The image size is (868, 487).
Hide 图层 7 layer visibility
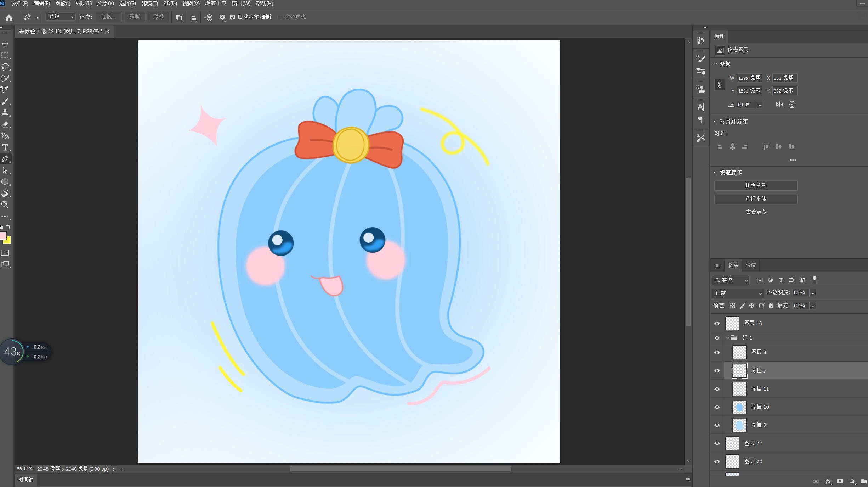coord(717,371)
